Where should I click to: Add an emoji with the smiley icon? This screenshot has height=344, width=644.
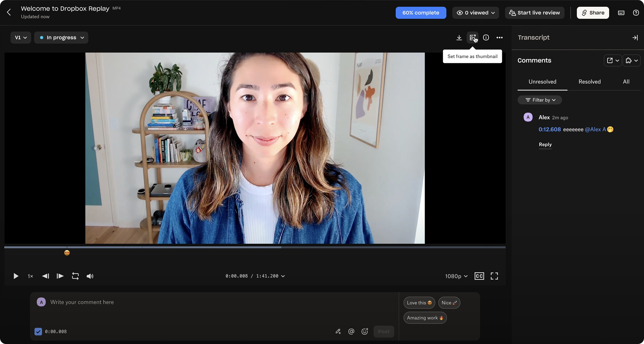coord(365,332)
